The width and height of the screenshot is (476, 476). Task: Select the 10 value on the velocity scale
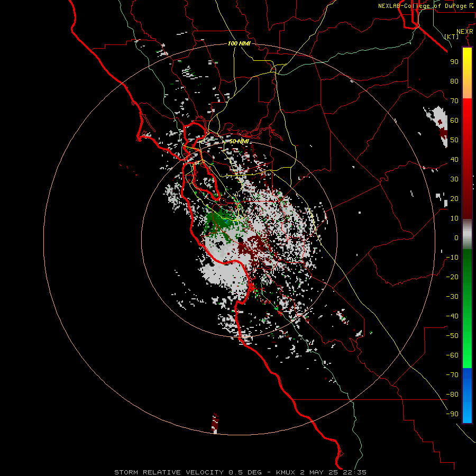pyautogui.click(x=454, y=218)
